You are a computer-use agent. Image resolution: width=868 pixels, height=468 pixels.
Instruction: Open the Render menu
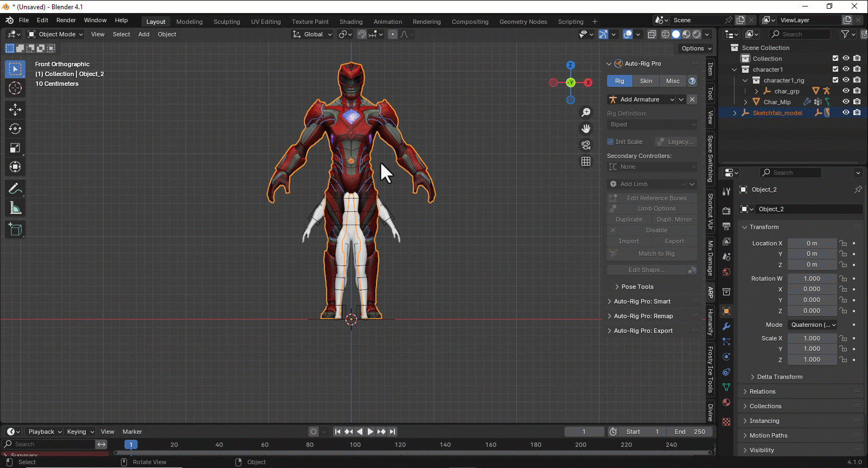coord(66,20)
